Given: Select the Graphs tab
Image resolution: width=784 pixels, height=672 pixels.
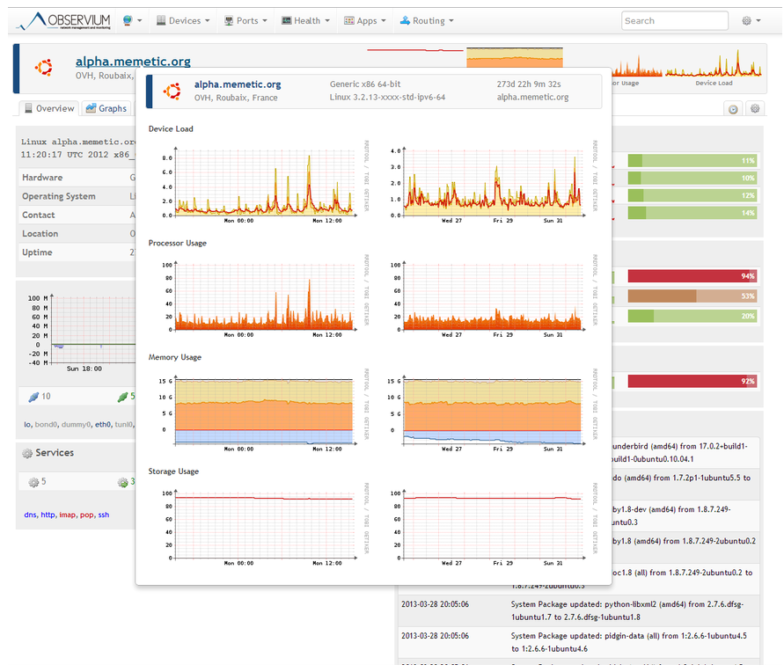Looking at the screenshot, I should pos(106,108).
